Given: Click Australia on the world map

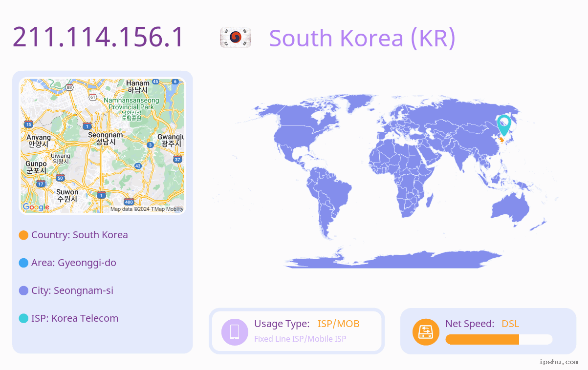Looking at the screenshot, I should point(509,210).
